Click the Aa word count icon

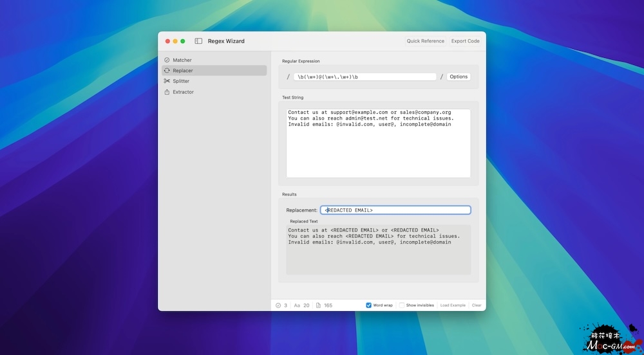coord(297,305)
